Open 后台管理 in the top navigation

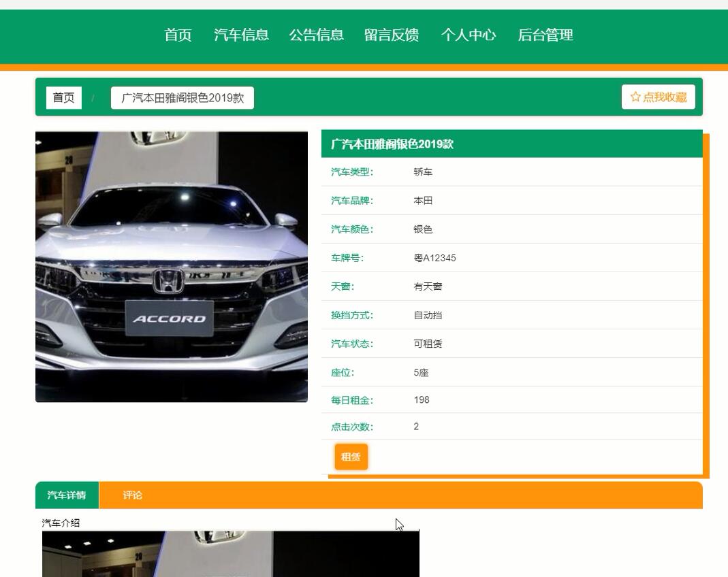545,35
